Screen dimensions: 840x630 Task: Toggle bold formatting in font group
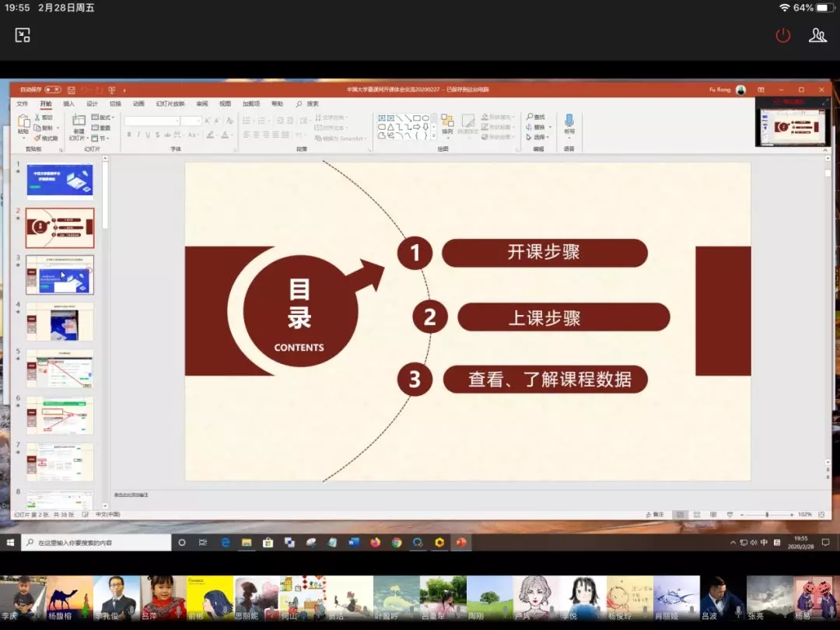129,135
